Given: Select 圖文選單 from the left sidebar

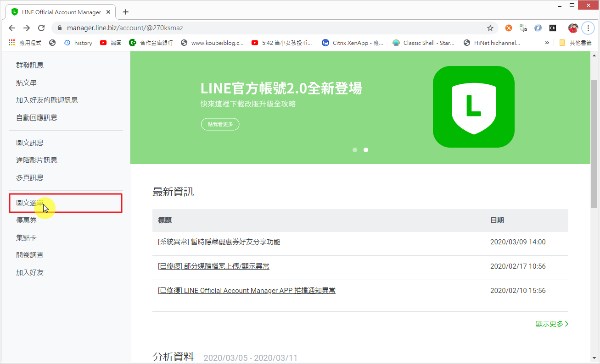Looking at the screenshot, I should pos(30,202).
